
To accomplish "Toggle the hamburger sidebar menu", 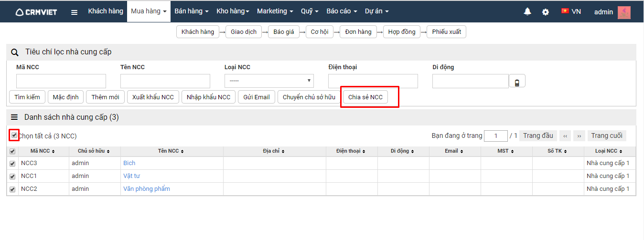I will [74, 12].
